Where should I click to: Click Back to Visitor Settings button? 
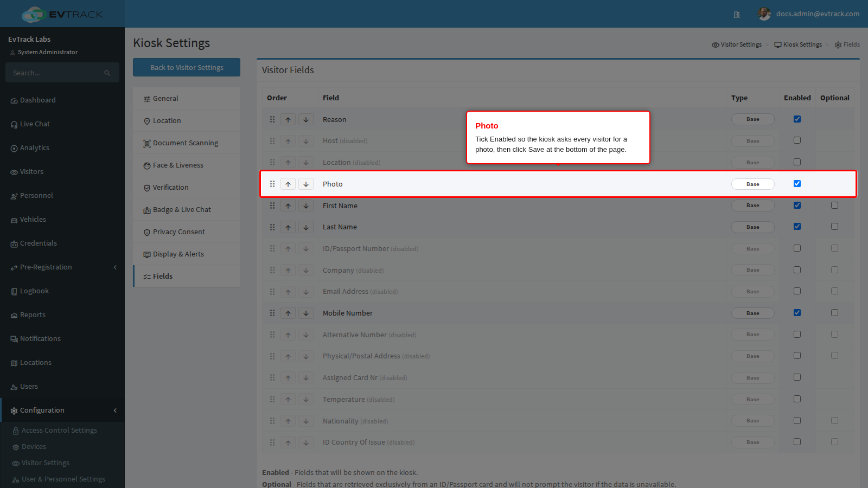[187, 67]
